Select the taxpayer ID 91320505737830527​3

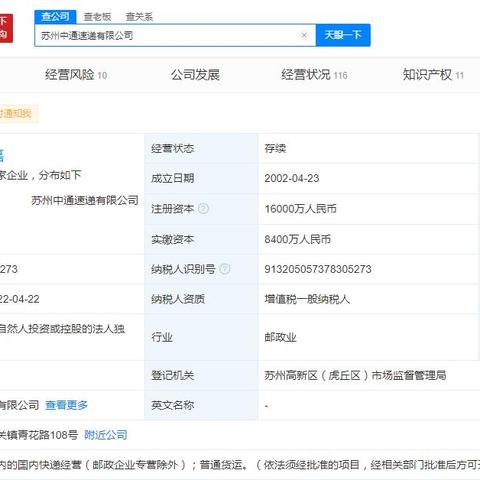318,269
